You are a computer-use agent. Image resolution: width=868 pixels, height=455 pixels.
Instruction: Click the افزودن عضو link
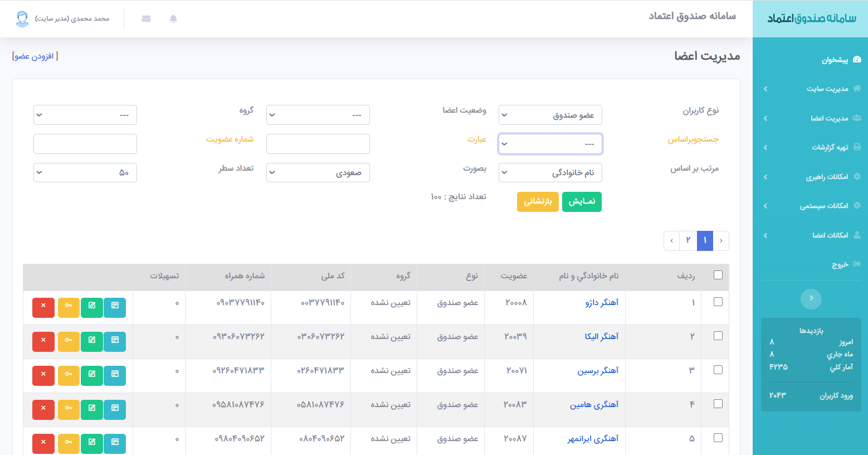coord(35,56)
